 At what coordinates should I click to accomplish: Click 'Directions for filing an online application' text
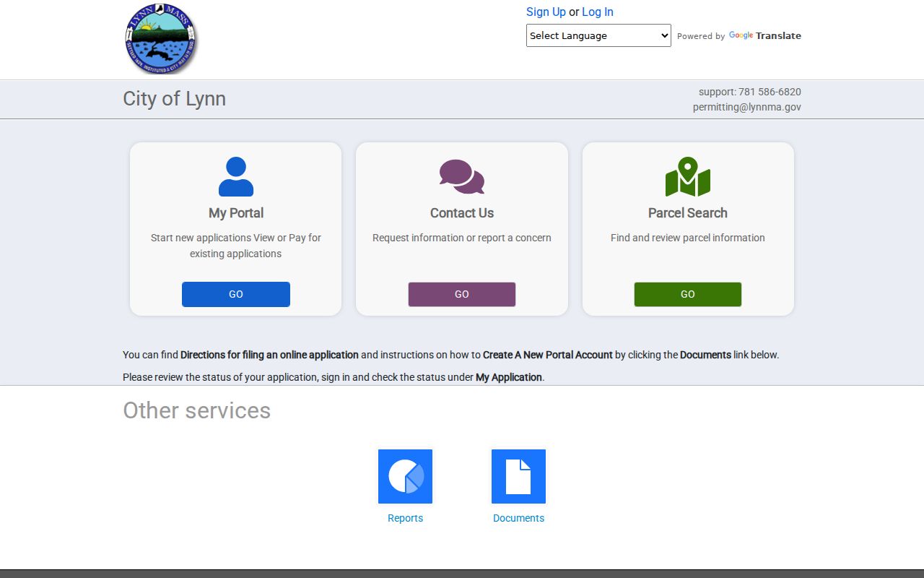tap(269, 355)
